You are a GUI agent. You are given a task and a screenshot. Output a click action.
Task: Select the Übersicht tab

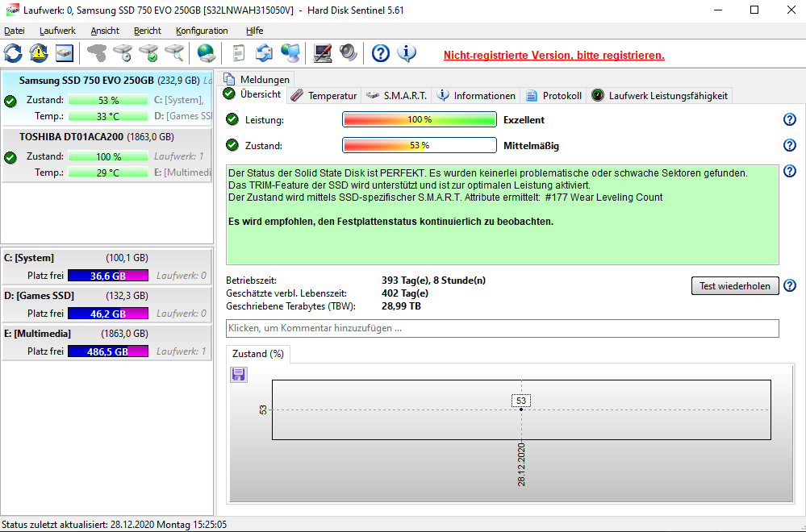click(253, 94)
